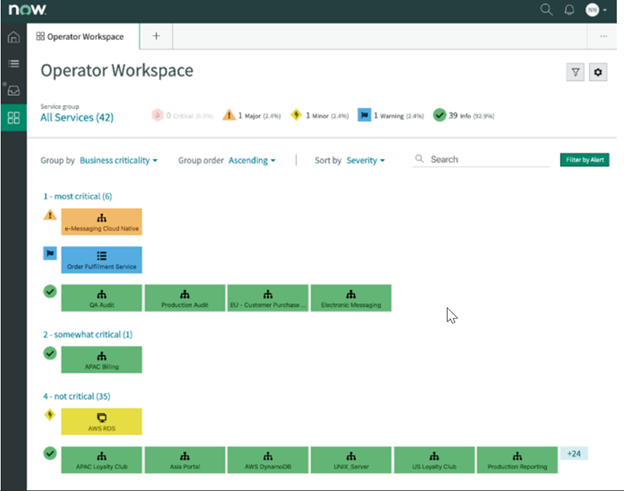Open the APAC Billing service tile
This screenshot has height=491, width=624.
coord(101,360)
